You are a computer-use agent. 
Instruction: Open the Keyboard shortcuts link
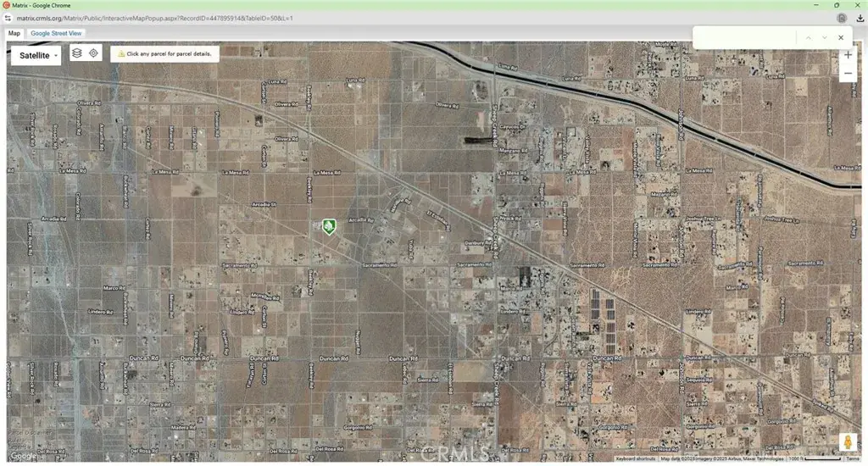(x=636, y=459)
